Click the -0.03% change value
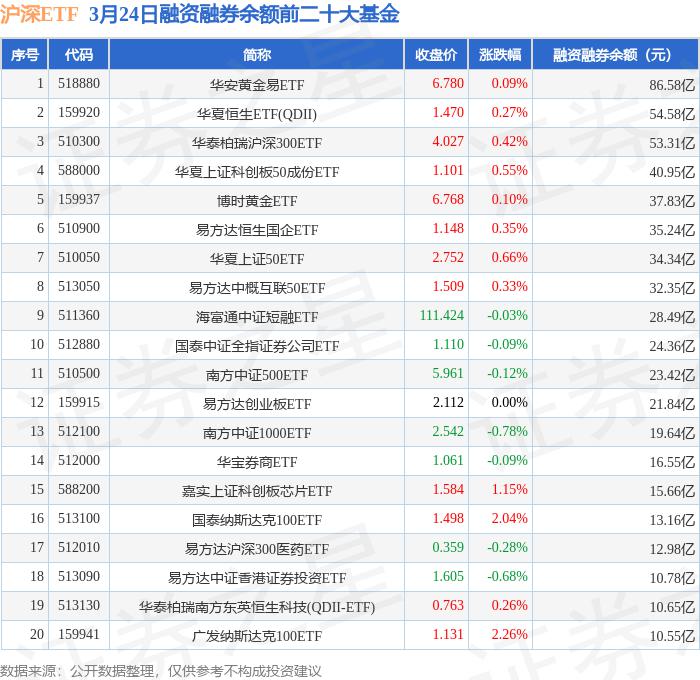Image resolution: width=700 pixels, height=680 pixels. pyautogui.click(x=508, y=316)
